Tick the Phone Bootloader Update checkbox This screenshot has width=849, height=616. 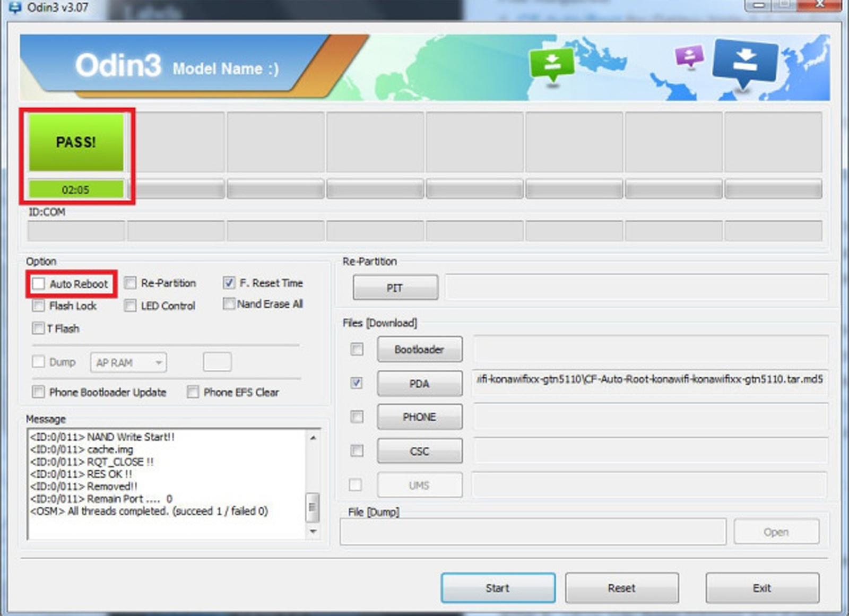[x=38, y=392]
